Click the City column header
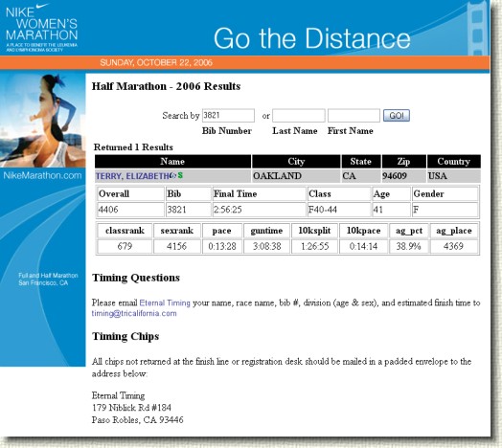This screenshot has width=502, height=448. click(x=296, y=161)
